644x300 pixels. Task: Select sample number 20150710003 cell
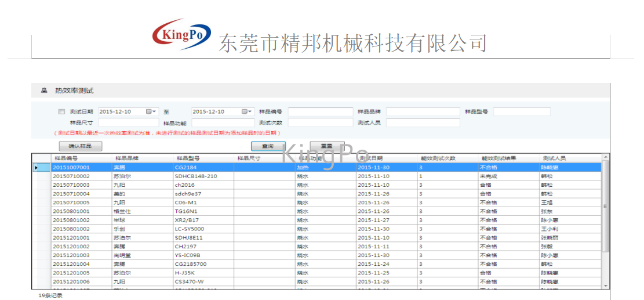[x=81, y=185]
